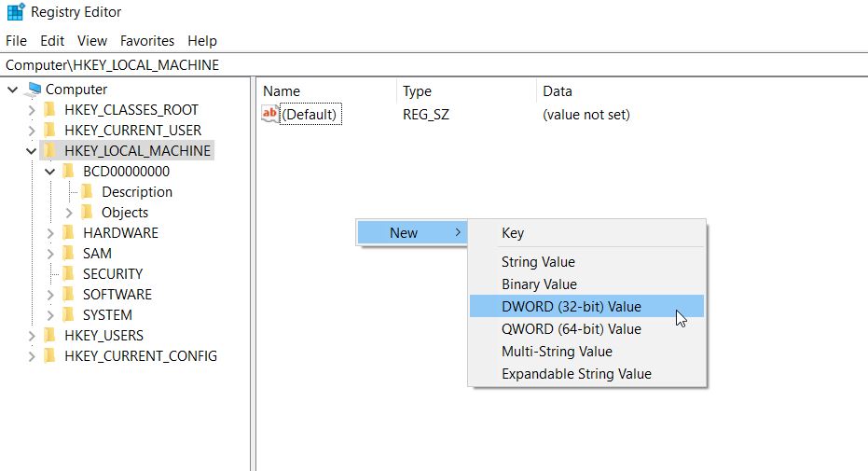
Task: Open the Favorites menu
Action: click(x=147, y=41)
